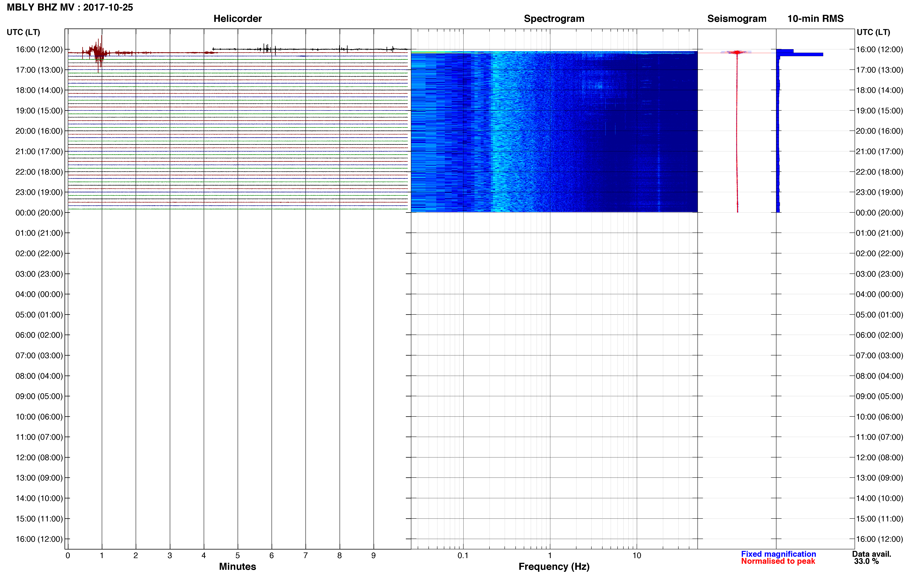Image resolution: width=924 pixels, height=578 pixels.
Task: Click the right 15:00 (11:00) time label
Action: (880, 519)
